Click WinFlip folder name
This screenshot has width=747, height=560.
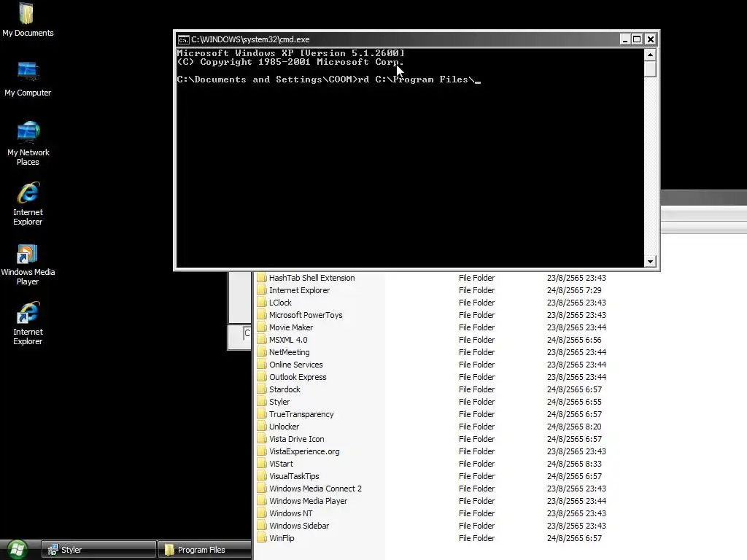coord(282,538)
